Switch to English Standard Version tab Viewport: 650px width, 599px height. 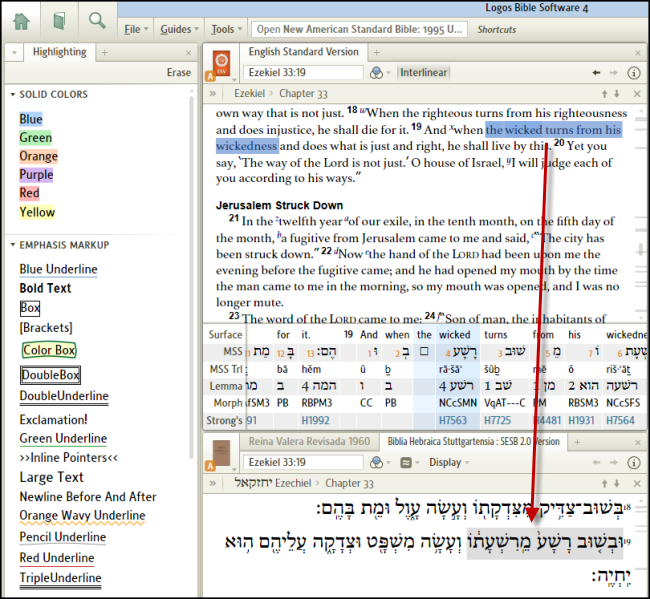click(303, 52)
